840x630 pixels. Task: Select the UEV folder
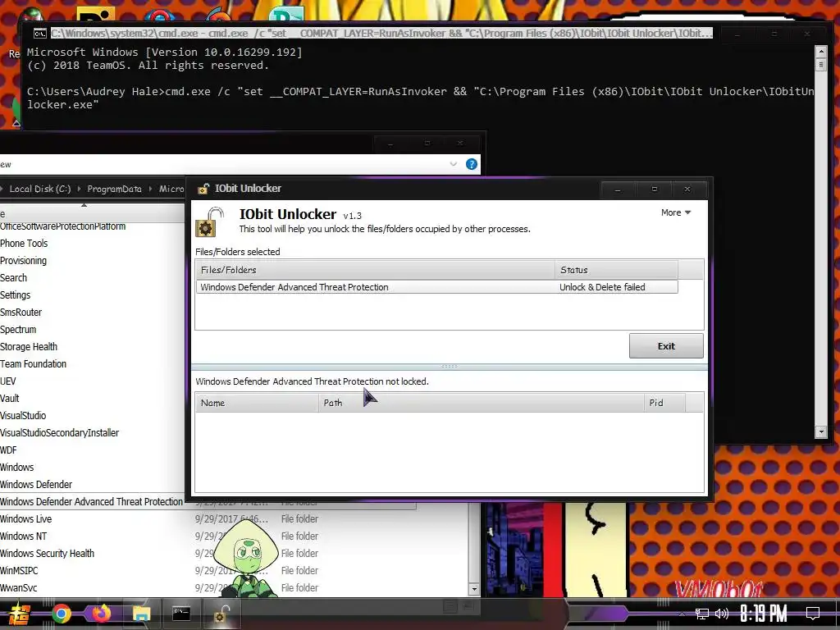8,381
